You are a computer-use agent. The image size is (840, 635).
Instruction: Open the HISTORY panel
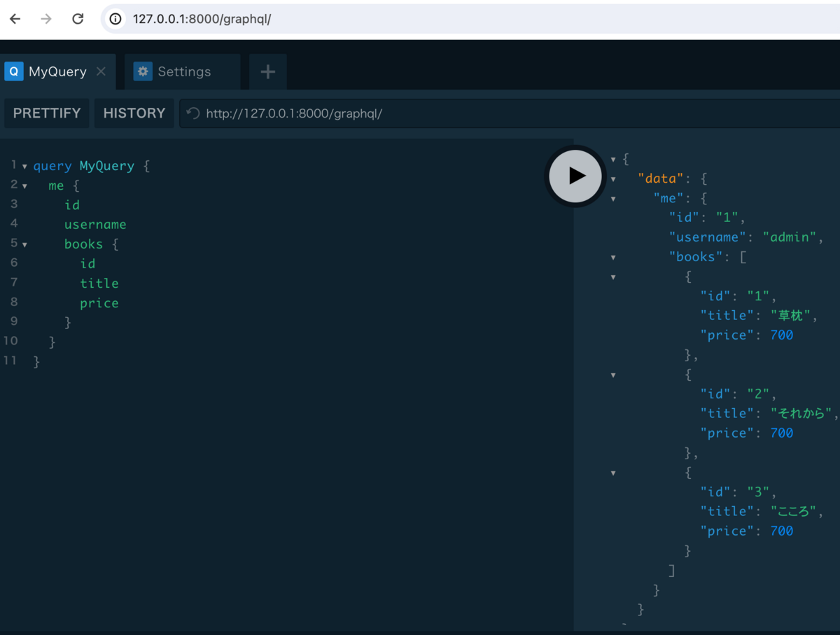[134, 113]
